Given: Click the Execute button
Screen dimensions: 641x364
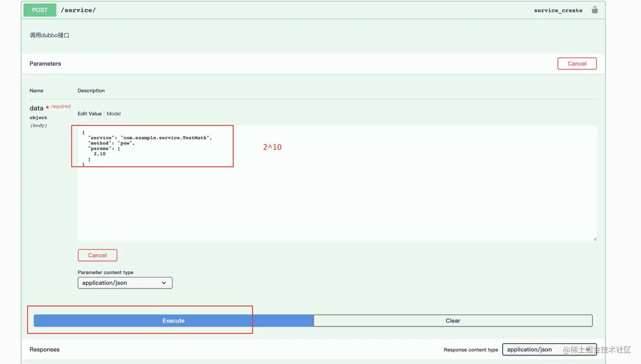Looking at the screenshot, I should pos(173,321).
